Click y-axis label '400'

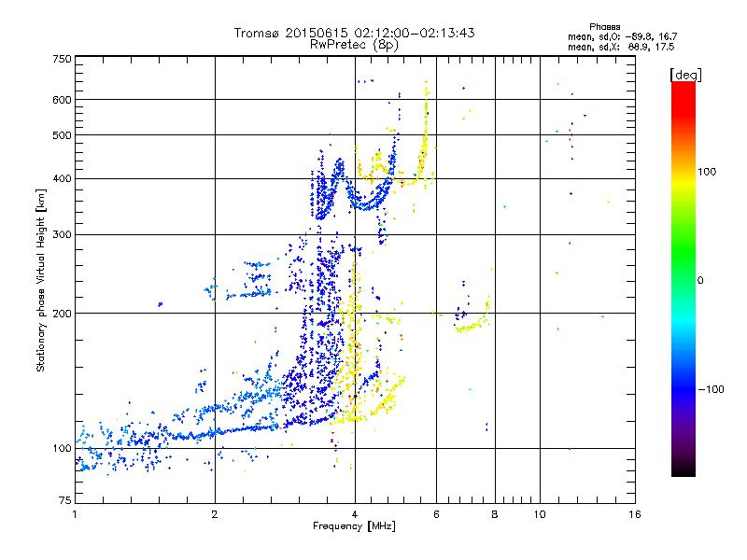coord(62,178)
